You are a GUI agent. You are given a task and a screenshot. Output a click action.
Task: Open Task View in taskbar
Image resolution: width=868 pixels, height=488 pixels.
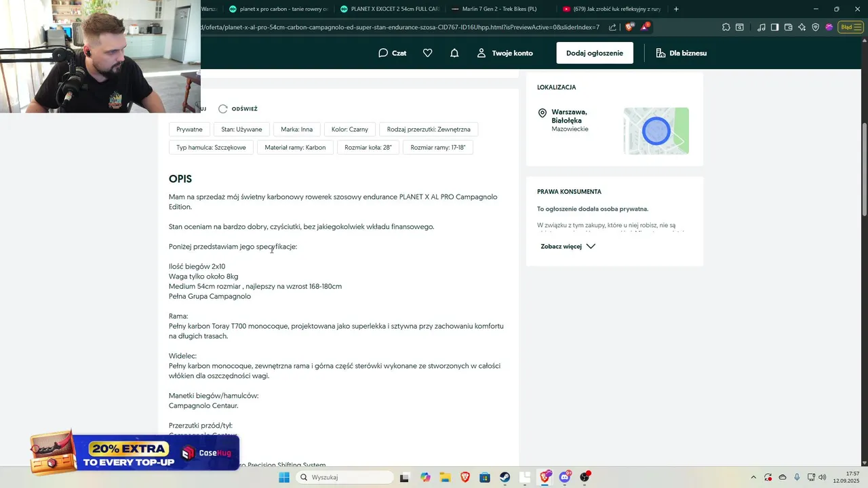pos(405,477)
